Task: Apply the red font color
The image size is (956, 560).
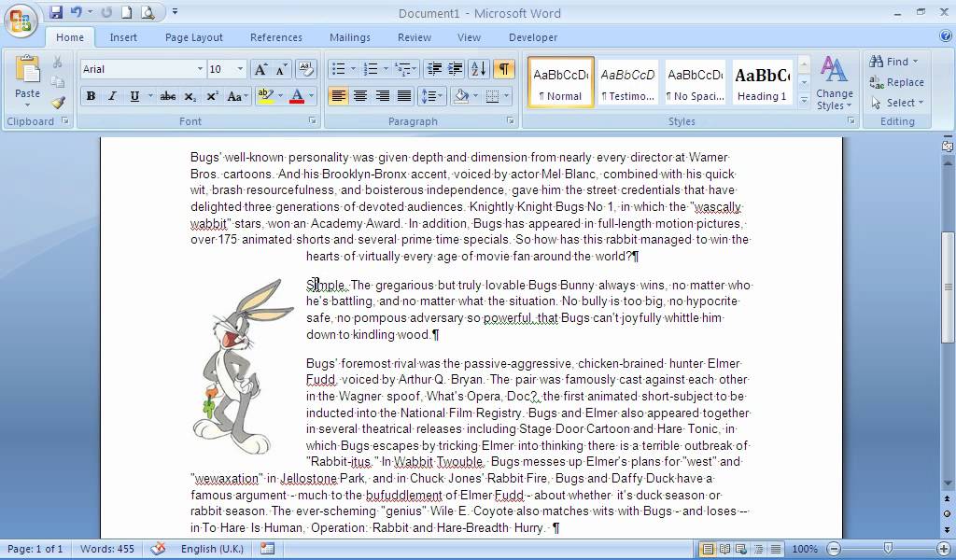Action: 297,96
